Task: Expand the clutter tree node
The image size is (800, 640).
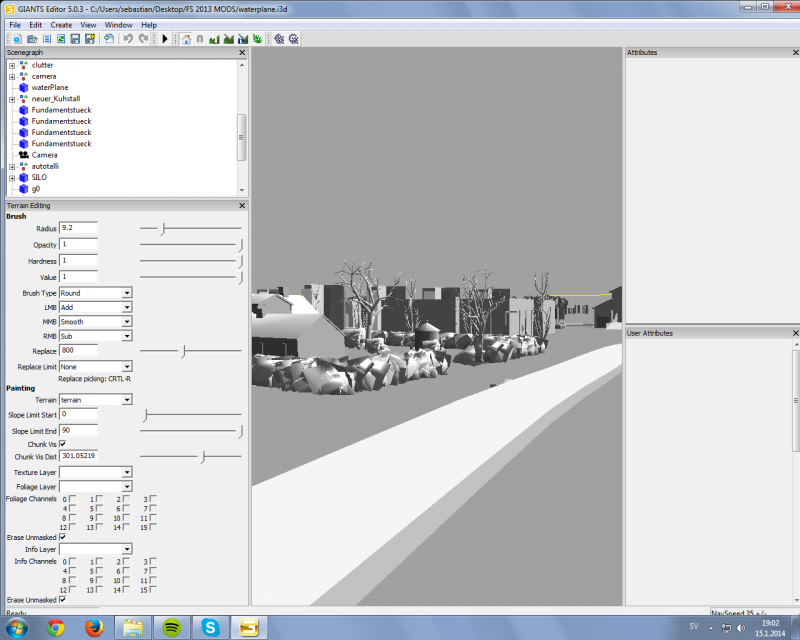Action: [x=12, y=65]
